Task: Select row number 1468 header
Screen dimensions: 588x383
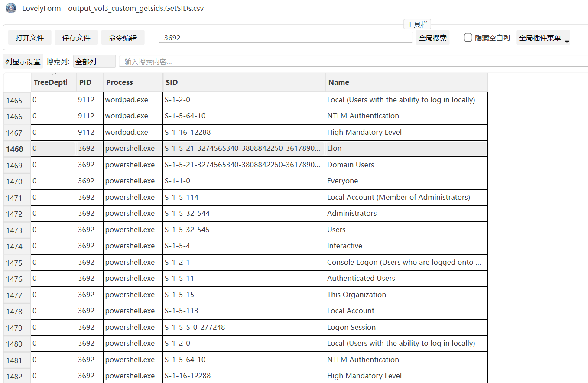Action: pyautogui.click(x=17, y=149)
